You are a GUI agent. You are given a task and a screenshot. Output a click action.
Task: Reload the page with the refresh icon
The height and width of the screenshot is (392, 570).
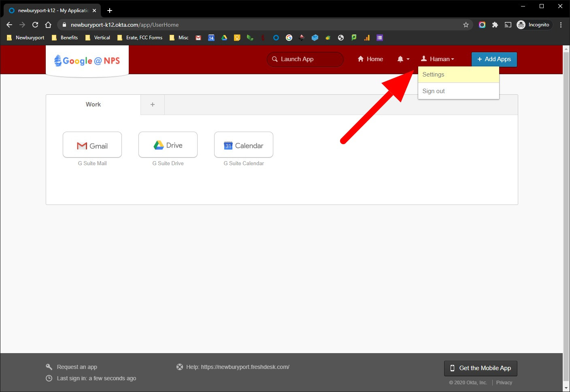click(x=35, y=25)
